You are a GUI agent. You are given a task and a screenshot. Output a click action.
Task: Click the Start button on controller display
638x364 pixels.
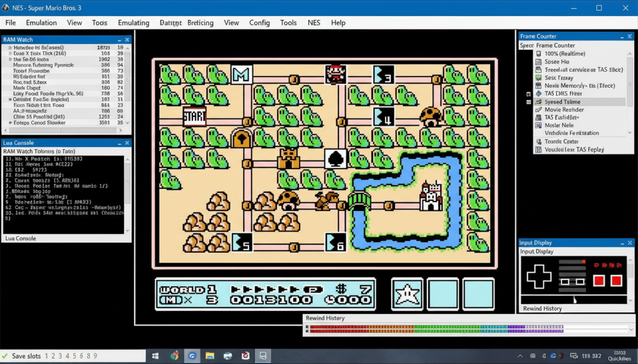tap(580, 281)
